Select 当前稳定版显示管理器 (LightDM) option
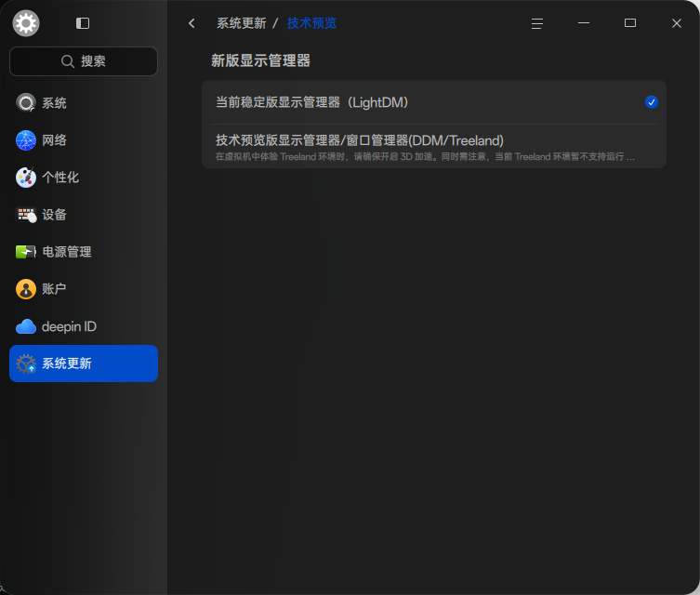Viewport: 700px width, 595px height. pos(434,102)
